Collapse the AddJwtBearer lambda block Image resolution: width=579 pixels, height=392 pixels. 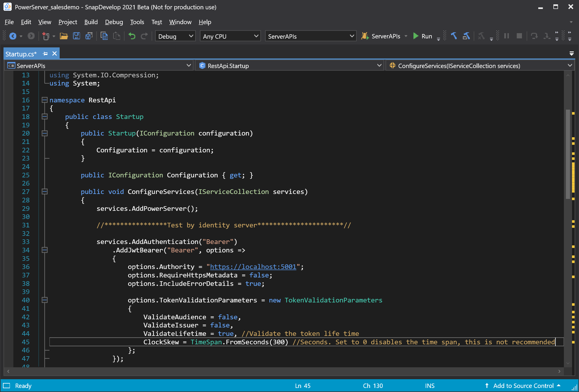(45, 250)
